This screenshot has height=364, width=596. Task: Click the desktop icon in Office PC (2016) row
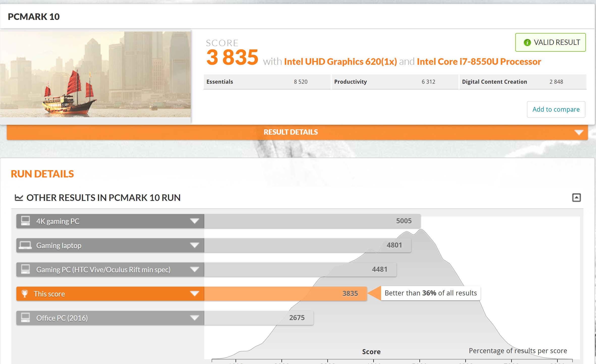[25, 318]
